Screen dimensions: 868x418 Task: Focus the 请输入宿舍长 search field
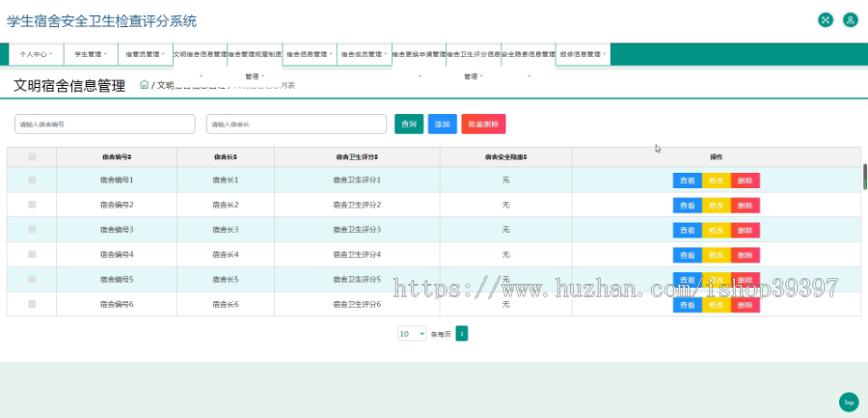point(296,125)
